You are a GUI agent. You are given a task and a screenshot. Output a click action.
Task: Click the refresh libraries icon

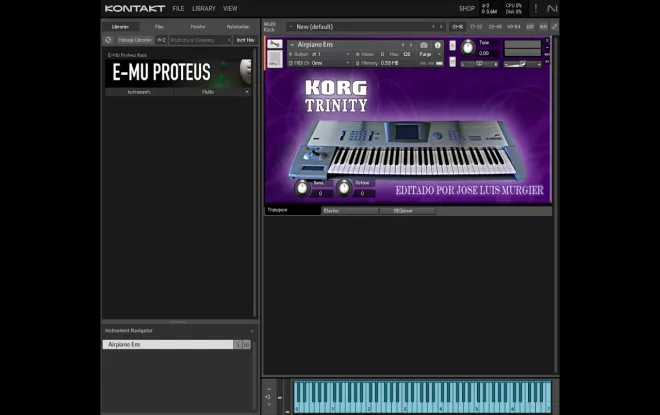tap(109, 40)
